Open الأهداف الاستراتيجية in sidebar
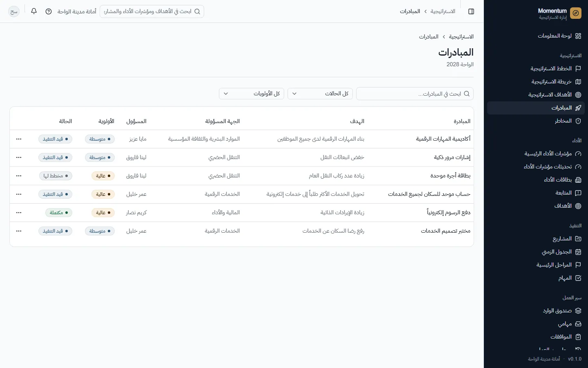Screen dimensions: 588x368 point(536,95)
